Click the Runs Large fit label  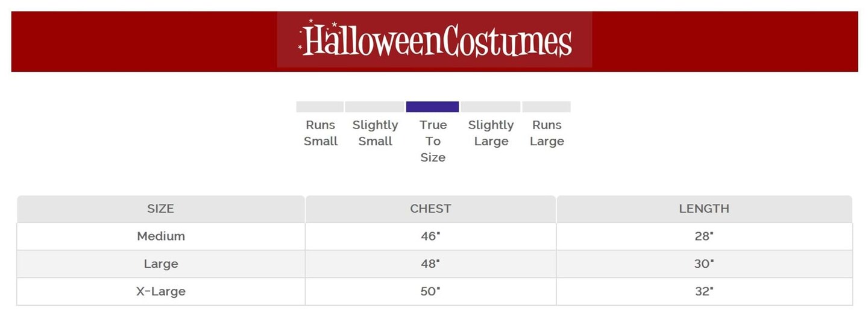(547, 133)
